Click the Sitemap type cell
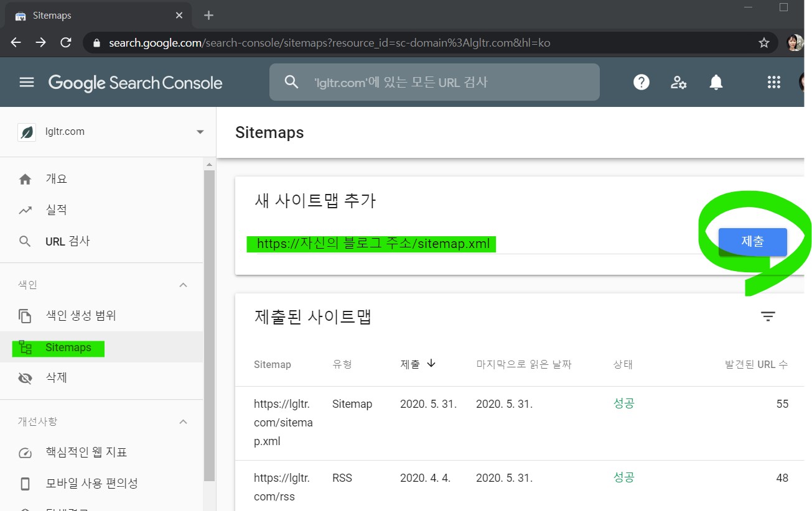 [x=352, y=404]
